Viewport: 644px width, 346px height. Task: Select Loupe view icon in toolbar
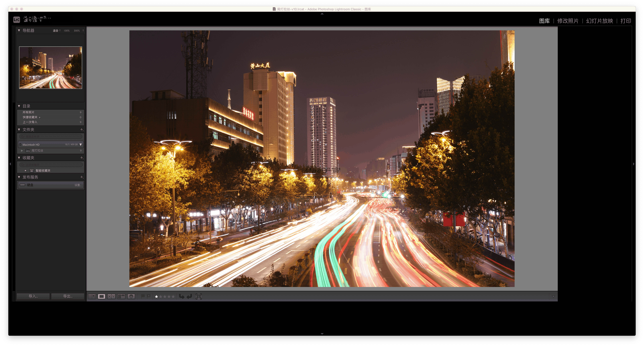pyautogui.click(x=101, y=296)
